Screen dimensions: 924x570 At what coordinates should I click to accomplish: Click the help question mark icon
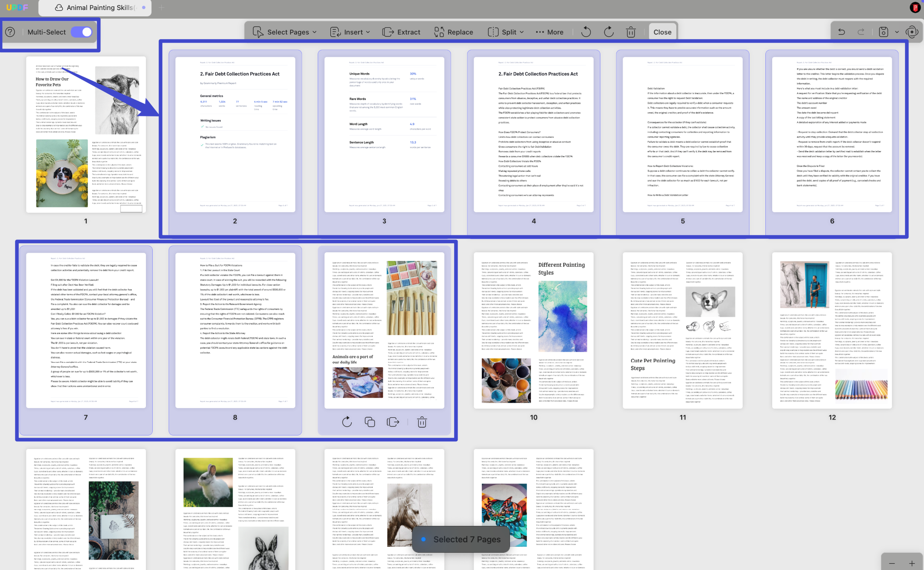coord(10,32)
